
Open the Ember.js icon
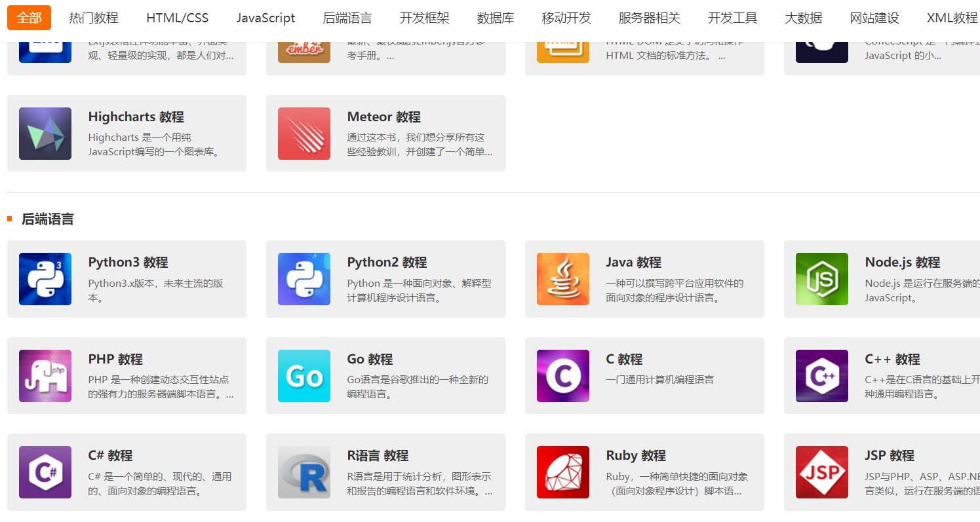click(x=304, y=52)
